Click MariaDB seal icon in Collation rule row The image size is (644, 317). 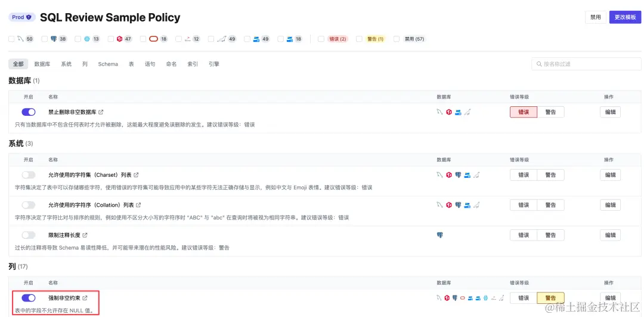coord(476,205)
